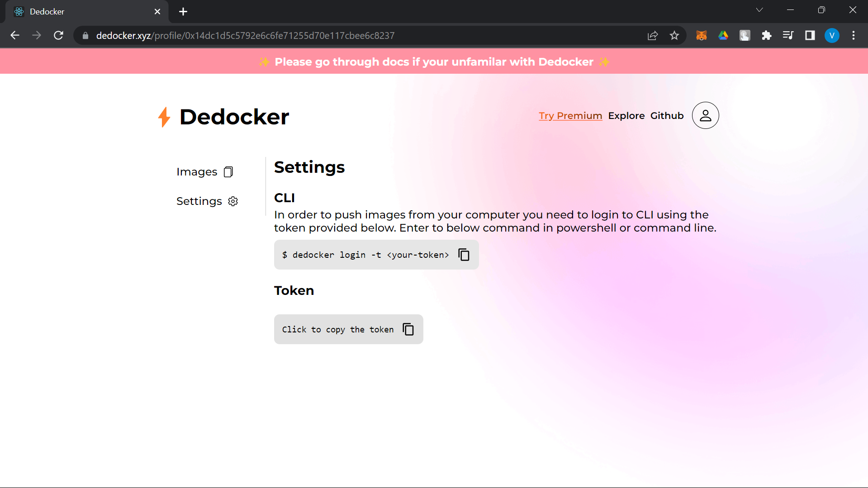The height and width of the screenshot is (488, 868).
Task: Copy the dedocker login command
Action: 464,255
